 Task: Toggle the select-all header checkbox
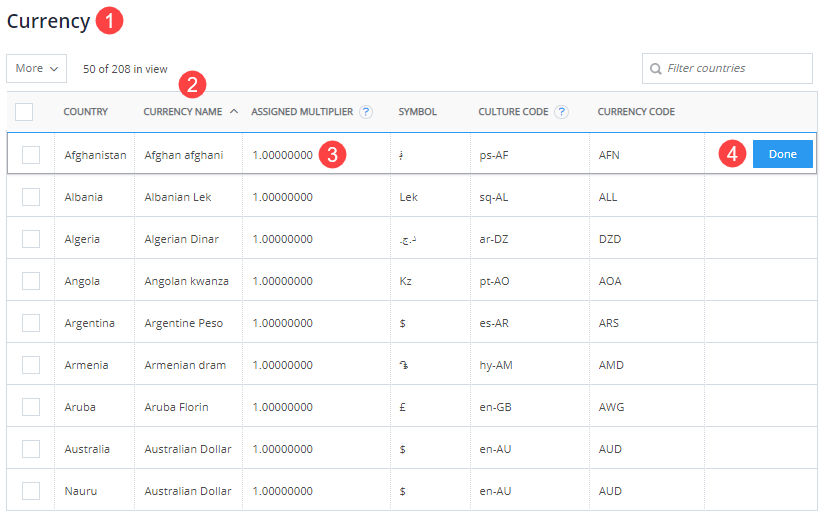point(24,112)
